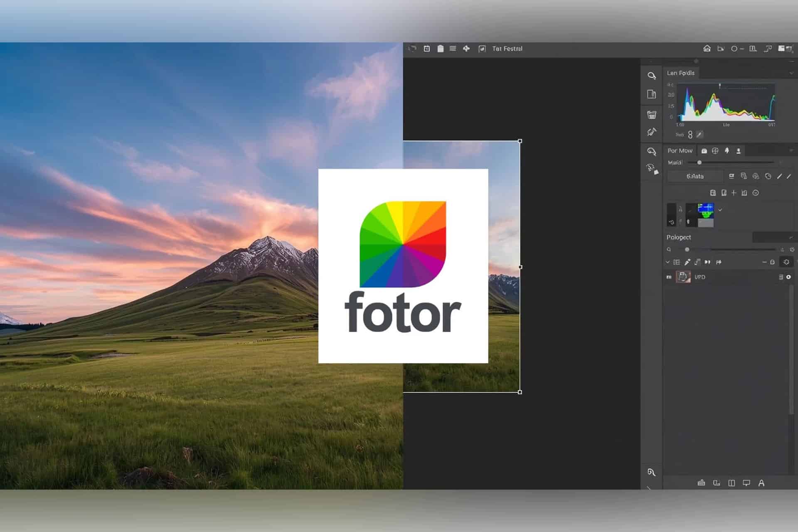The width and height of the screenshot is (798, 532).
Task: Click the spiral icon near bottom of side strip
Action: (651, 472)
